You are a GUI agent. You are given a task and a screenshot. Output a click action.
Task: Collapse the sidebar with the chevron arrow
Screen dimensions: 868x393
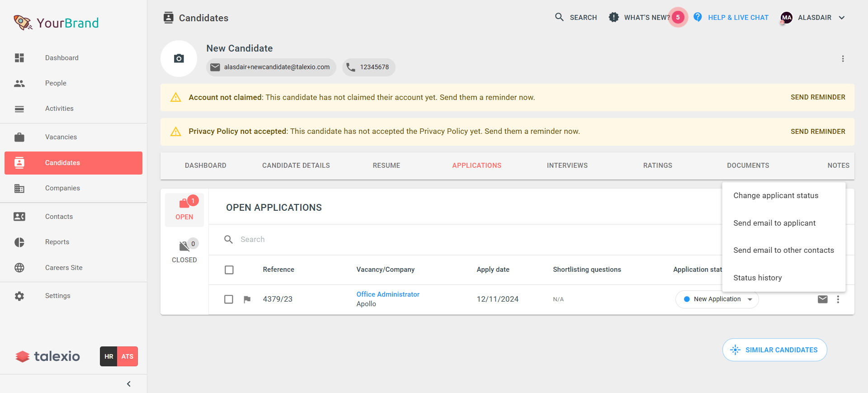[129, 384]
